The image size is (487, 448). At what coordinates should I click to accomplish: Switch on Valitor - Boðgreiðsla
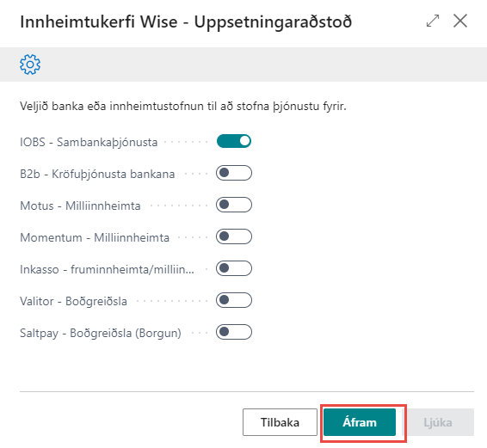234,300
